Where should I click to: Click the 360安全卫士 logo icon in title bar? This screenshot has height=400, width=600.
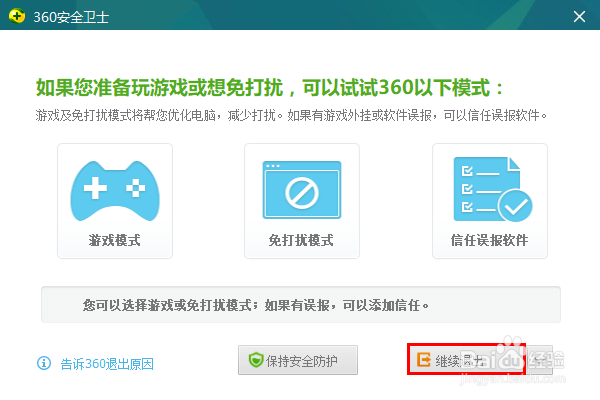(16, 16)
